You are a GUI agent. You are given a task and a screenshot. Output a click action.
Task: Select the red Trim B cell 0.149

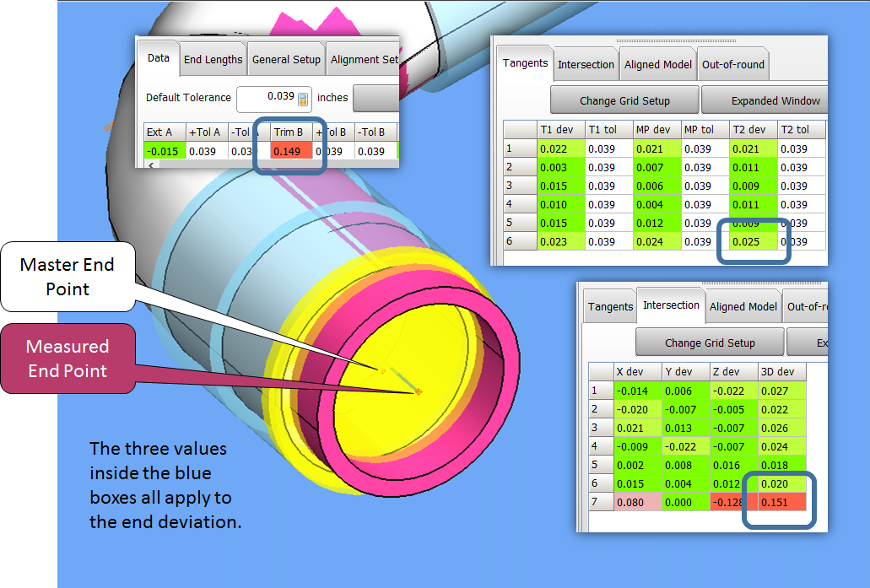click(x=291, y=151)
